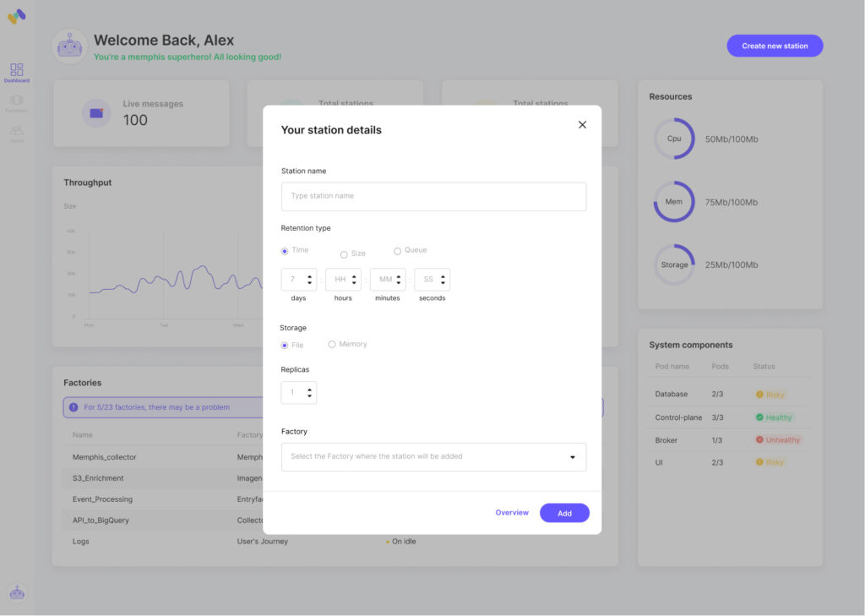Image resolution: width=865 pixels, height=616 pixels.
Task: Click the Name column header in Factories
Action: [x=82, y=435]
